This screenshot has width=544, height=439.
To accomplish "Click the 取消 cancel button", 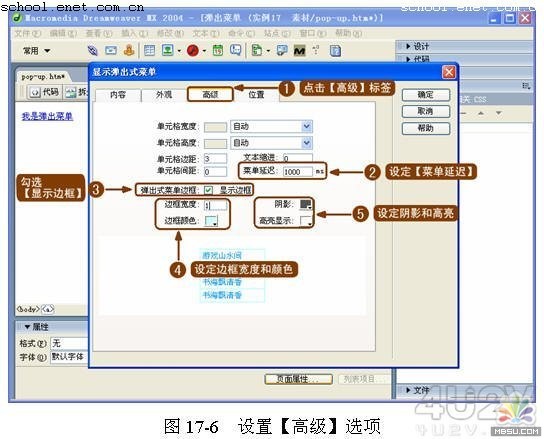I will pyautogui.click(x=426, y=111).
